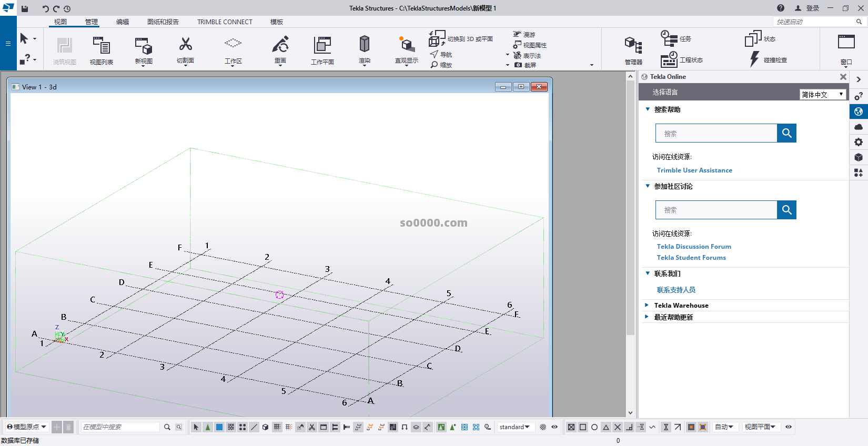This screenshot has width=868, height=446.
Task: Toggle the crossed-box snap switch
Action: 571,427
